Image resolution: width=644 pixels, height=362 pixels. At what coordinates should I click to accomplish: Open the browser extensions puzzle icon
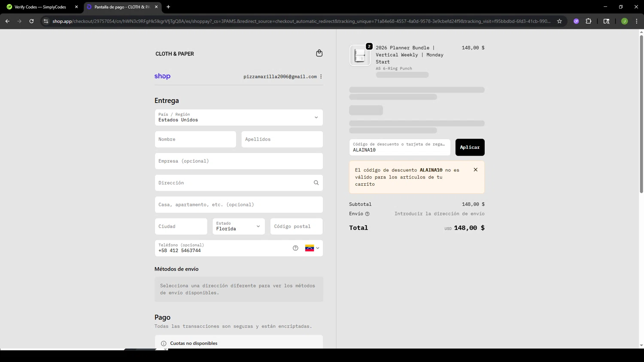point(588,21)
